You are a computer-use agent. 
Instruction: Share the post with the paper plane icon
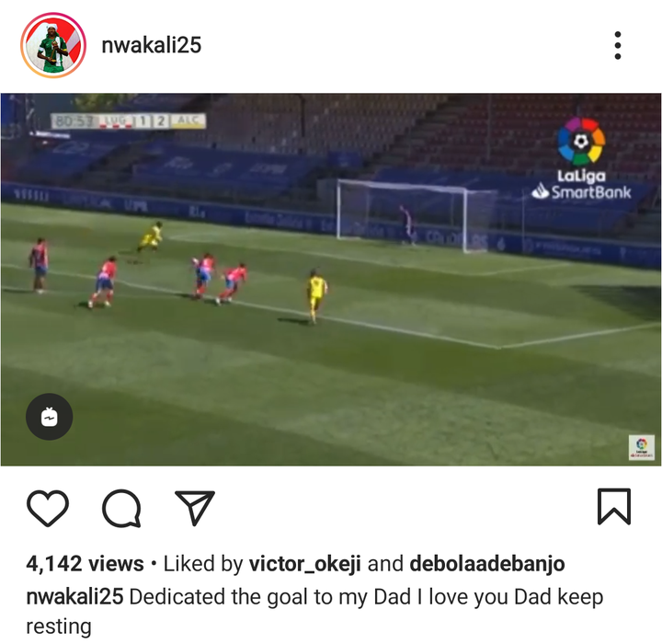point(195,508)
